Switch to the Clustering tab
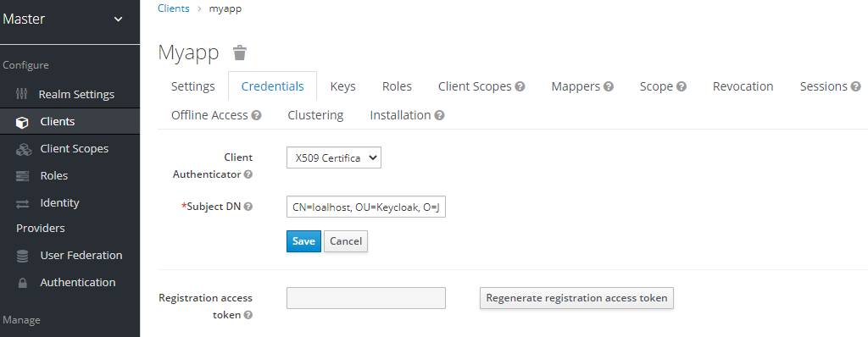The height and width of the screenshot is (337, 868). click(x=315, y=115)
